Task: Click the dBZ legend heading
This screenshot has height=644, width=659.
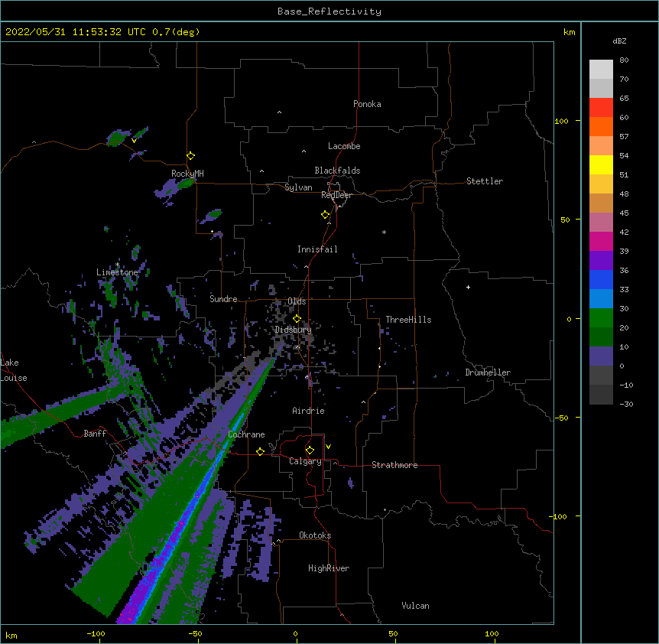Action: pos(619,41)
